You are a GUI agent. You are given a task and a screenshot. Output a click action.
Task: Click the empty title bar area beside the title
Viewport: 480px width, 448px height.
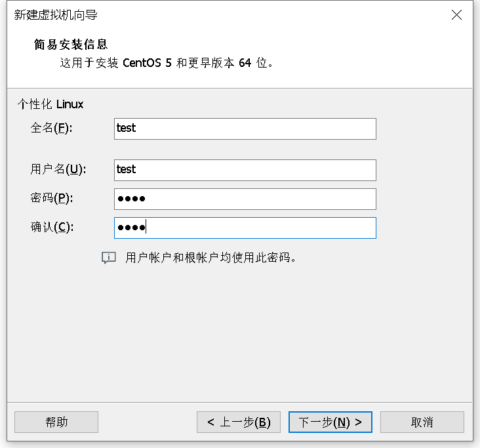272,14
